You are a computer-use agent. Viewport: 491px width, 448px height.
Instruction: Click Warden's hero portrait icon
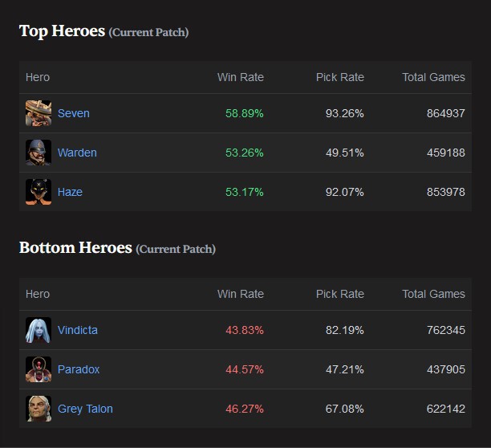39,153
